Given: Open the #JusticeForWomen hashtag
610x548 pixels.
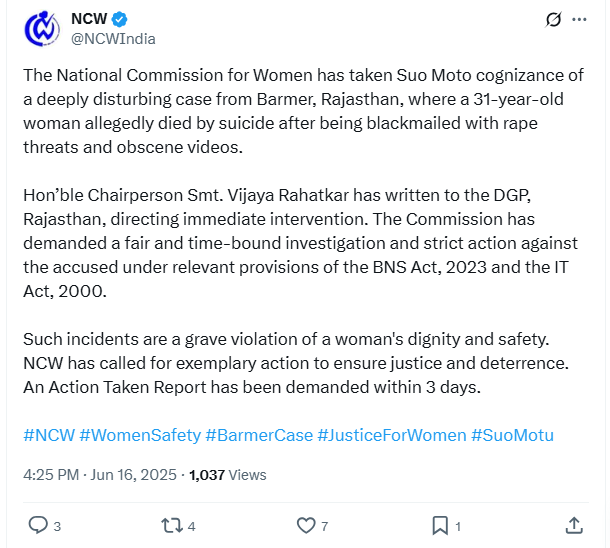Looking at the screenshot, I should (392, 435).
